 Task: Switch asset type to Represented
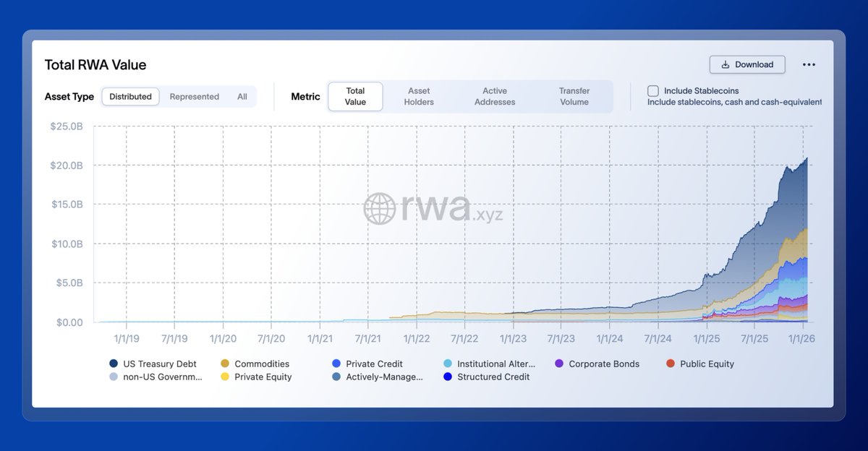click(x=194, y=97)
